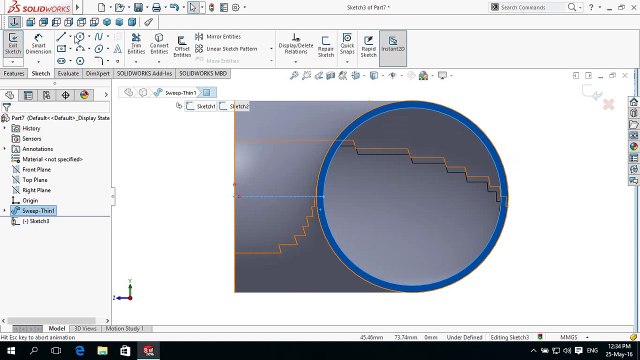
Task: Open dropdown under Trim Entities
Action: pyautogui.click(x=136, y=62)
